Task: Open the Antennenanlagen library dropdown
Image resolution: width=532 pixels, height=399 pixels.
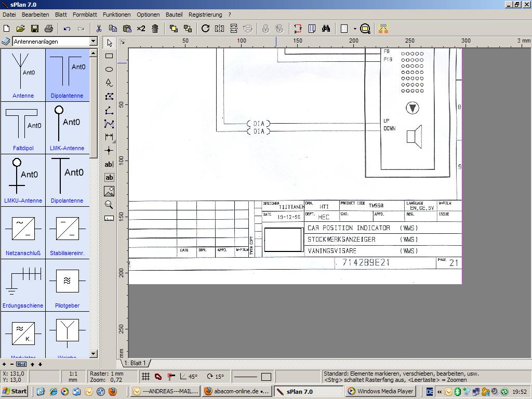Action: [94, 42]
